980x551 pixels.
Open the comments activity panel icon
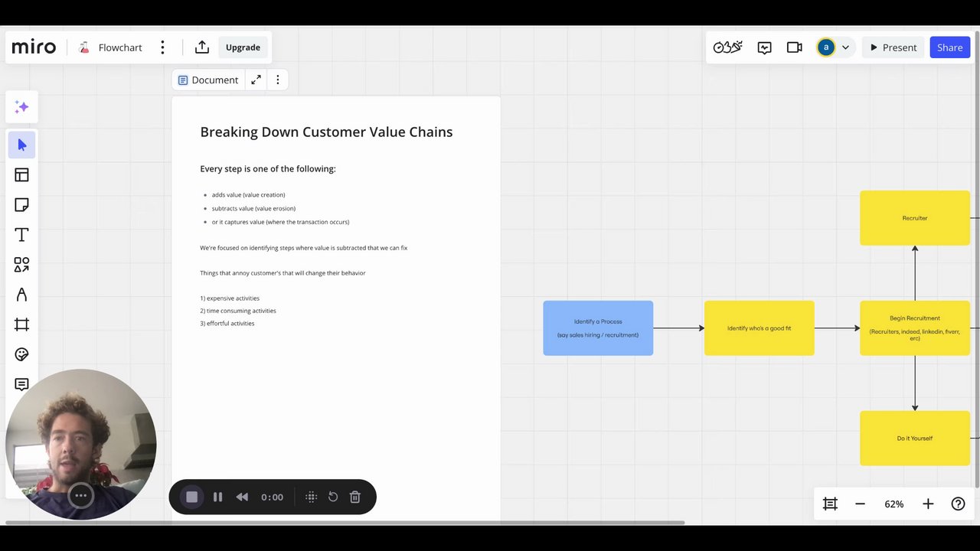(764, 47)
